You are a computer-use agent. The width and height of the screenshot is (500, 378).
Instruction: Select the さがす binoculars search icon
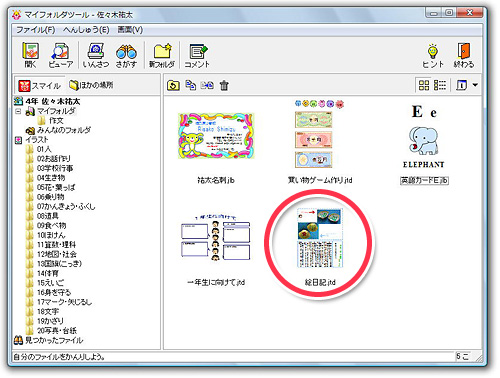(126, 55)
